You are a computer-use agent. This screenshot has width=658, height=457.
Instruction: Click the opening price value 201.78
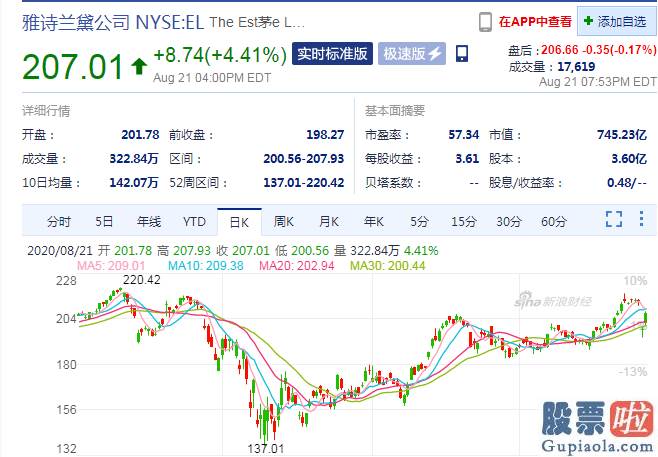pyautogui.click(x=141, y=135)
